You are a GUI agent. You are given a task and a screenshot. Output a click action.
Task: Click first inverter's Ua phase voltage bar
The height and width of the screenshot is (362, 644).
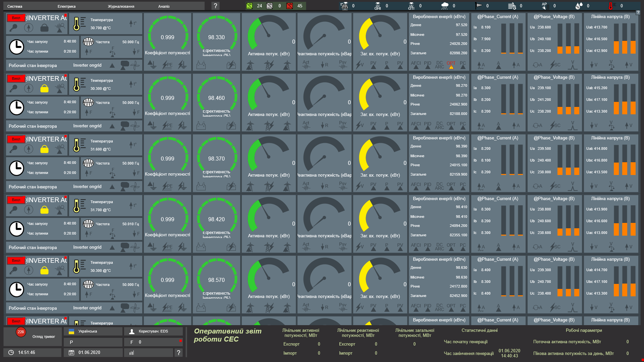pos(560,39)
